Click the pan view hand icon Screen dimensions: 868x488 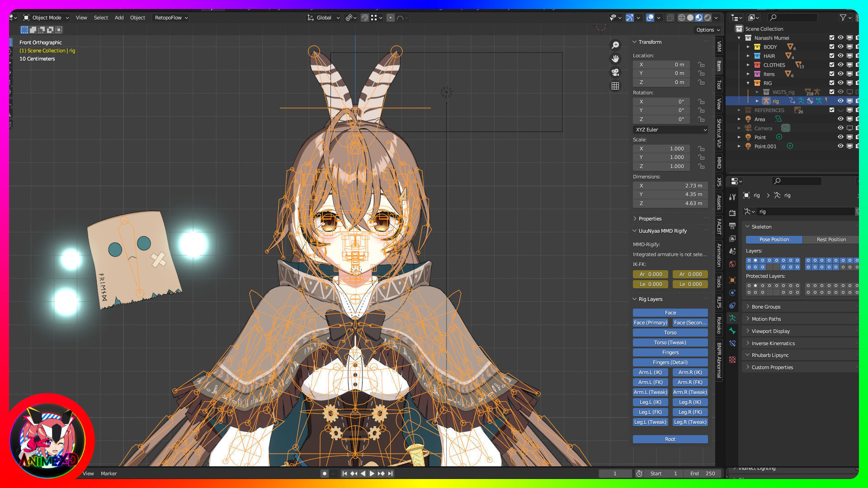[615, 59]
